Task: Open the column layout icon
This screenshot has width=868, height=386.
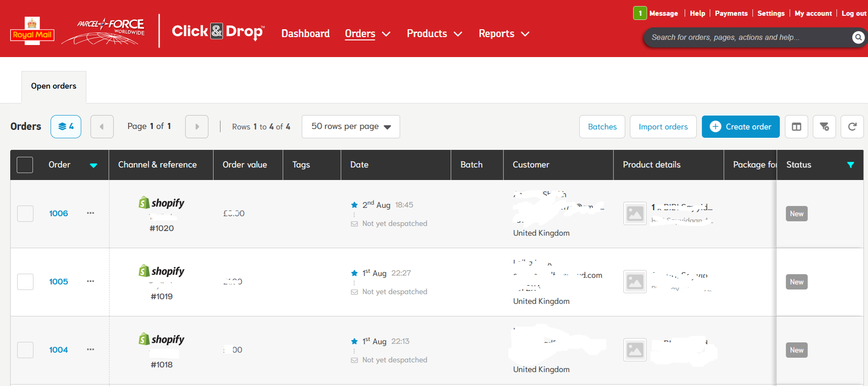Action: (x=796, y=127)
